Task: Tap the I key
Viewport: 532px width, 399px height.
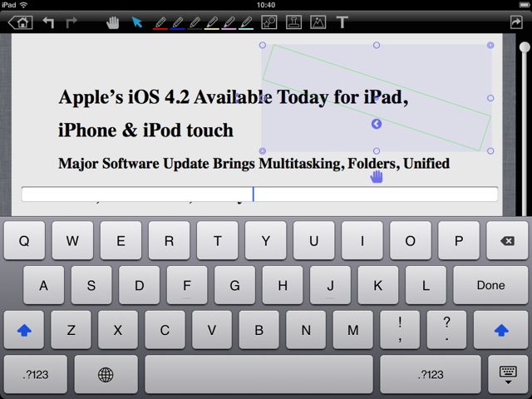Action: [x=362, y=241]
